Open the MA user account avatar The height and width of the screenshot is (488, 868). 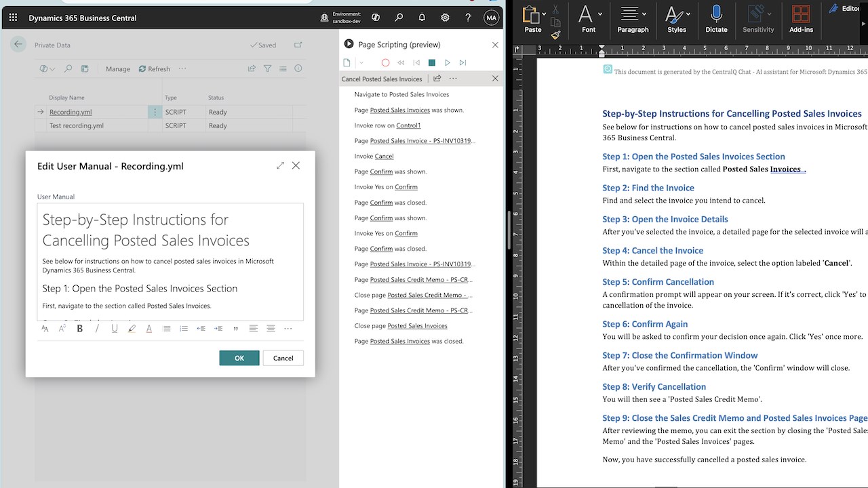point(492,18)
